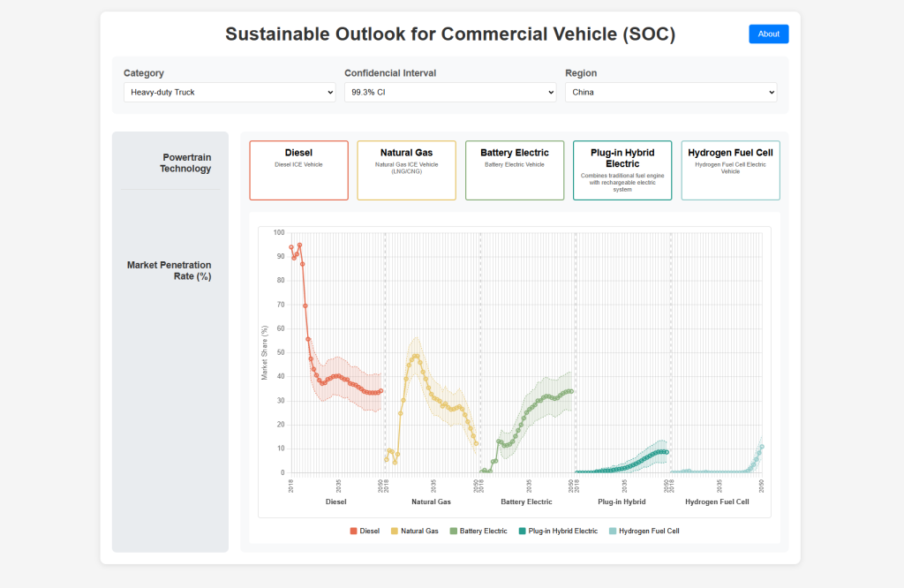
Task: Toggle the Diesel legend color swatch
Action: [354, 531]
